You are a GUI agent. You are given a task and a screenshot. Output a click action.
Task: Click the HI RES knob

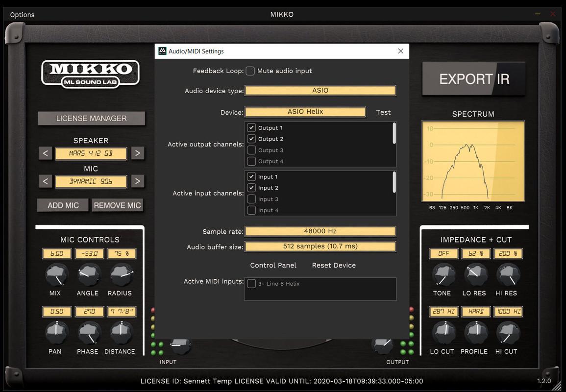click(508, 275)
